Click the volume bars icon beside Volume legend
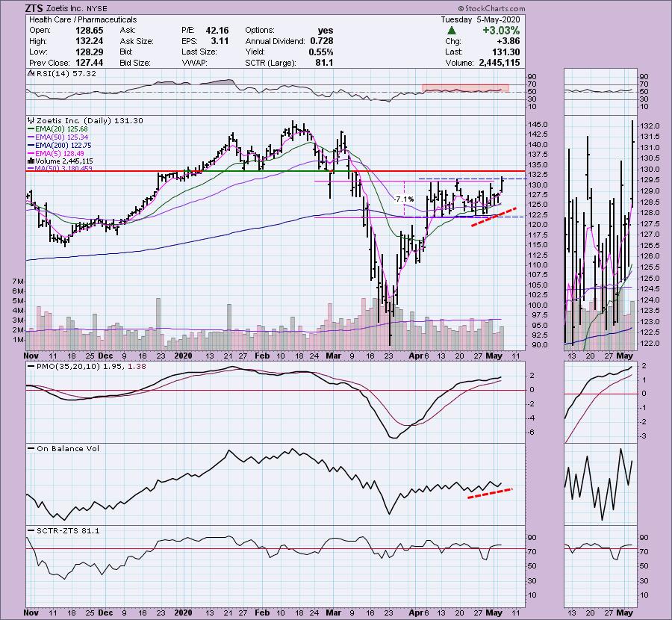This screenshot has width=672, height=620. (x=31, y=161)
